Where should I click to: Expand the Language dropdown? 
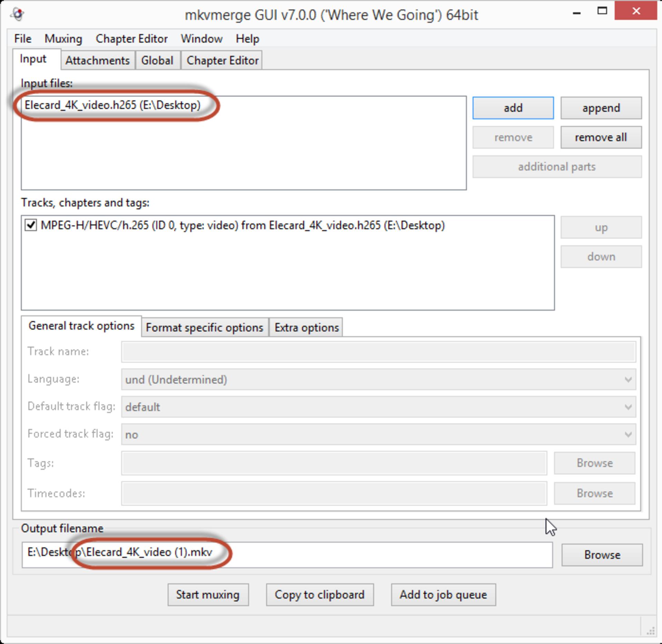coord(378,379)
